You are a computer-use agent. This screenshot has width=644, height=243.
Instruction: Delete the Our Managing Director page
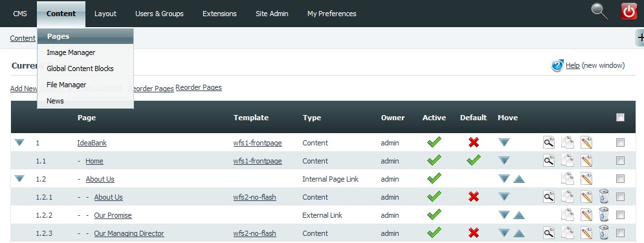coord(604,233)
